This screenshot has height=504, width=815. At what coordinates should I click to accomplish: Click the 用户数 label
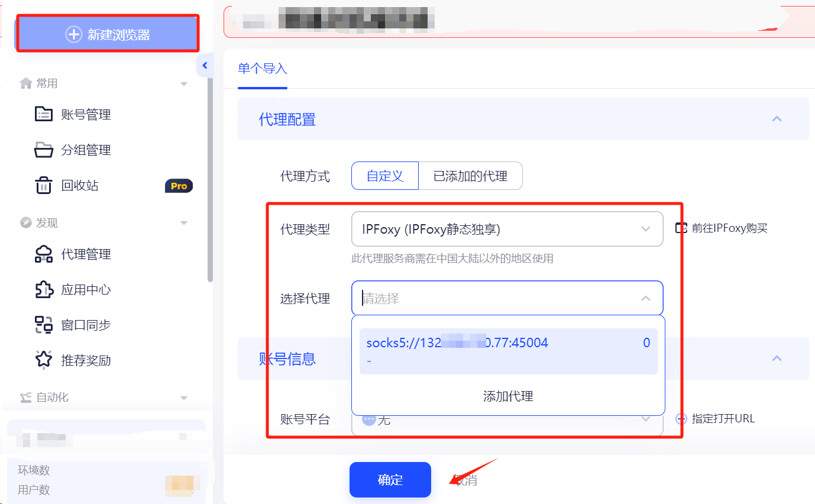(34, 490)
